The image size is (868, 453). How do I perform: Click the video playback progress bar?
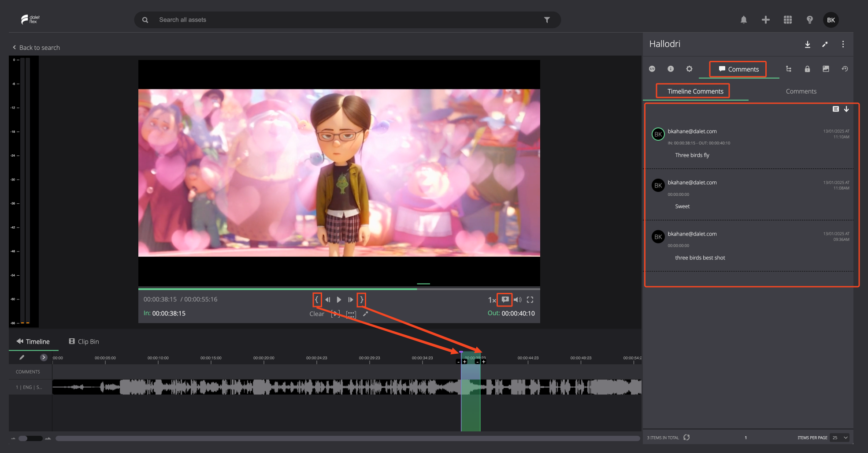[339, 289]
